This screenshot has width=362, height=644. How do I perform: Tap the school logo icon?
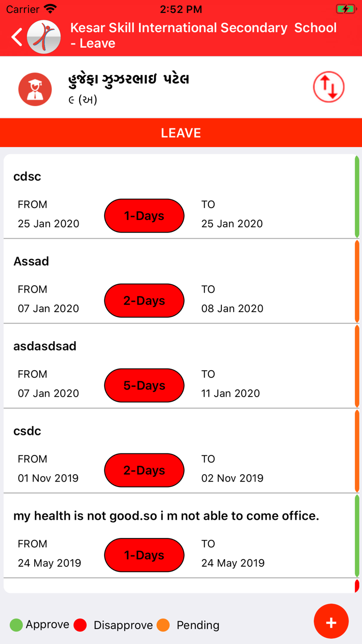[44, 37]
